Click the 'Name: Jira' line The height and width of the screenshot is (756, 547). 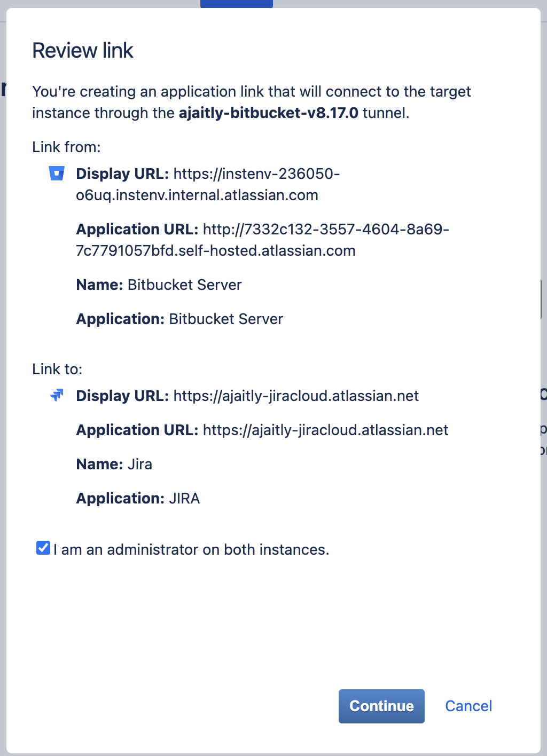(x=114, y=464)
